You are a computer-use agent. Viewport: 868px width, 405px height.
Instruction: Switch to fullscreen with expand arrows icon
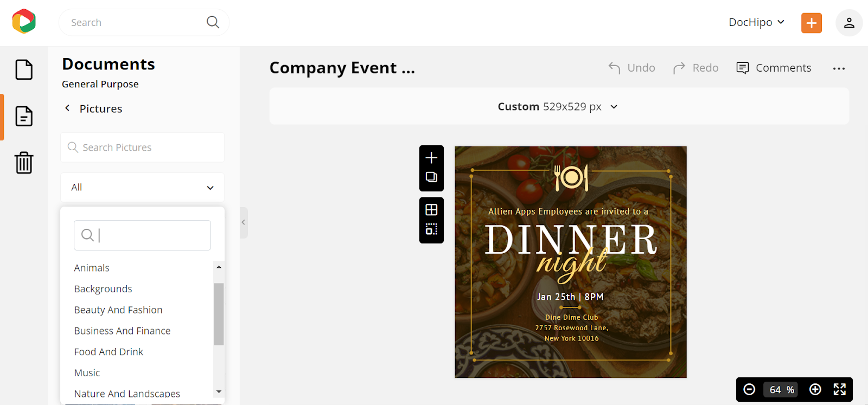[840, 389]
